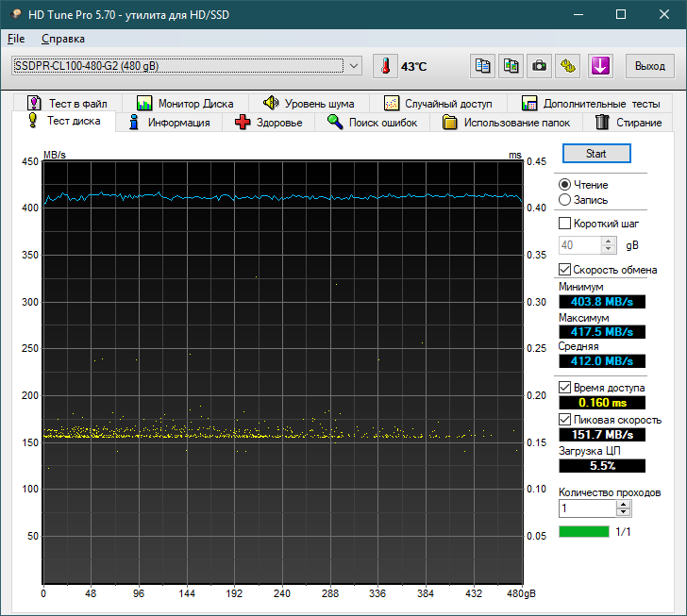Click the 5.5% CPU usage value
Viewport: 687px width, 616px height.
(602, 465)
